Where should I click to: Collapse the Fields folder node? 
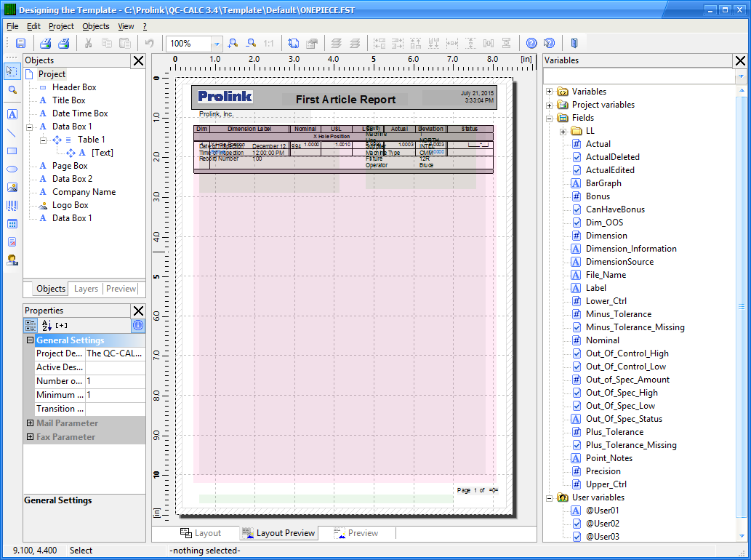click(550, 118)
